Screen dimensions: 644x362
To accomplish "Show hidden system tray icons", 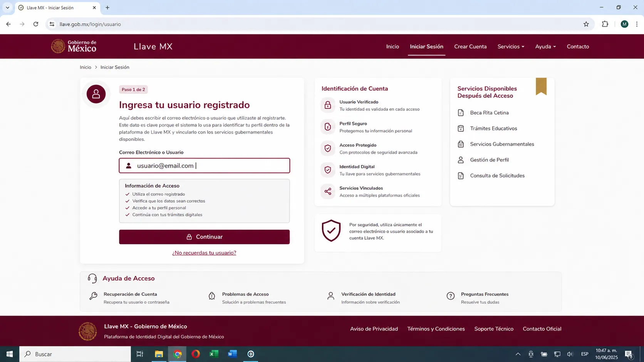I will tap(518, 354).
